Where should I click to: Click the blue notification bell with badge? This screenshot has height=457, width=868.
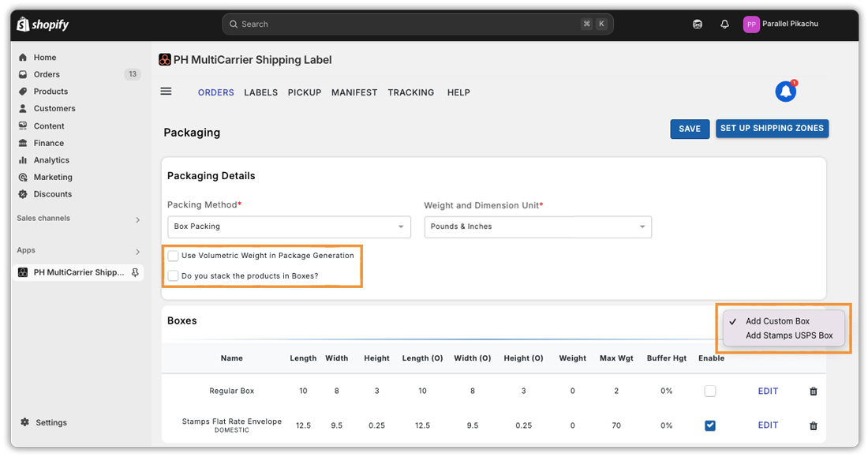[x=785, y=92]
